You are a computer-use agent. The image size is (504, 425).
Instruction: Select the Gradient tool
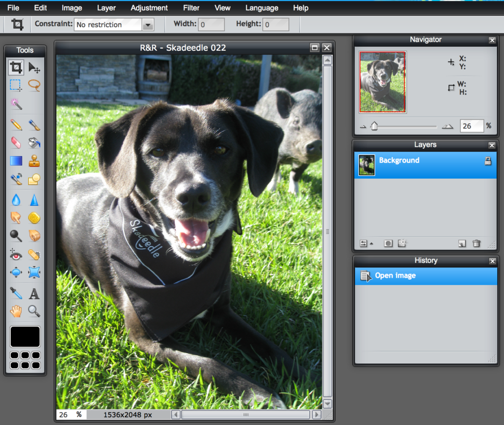click(x=16, y=161)
